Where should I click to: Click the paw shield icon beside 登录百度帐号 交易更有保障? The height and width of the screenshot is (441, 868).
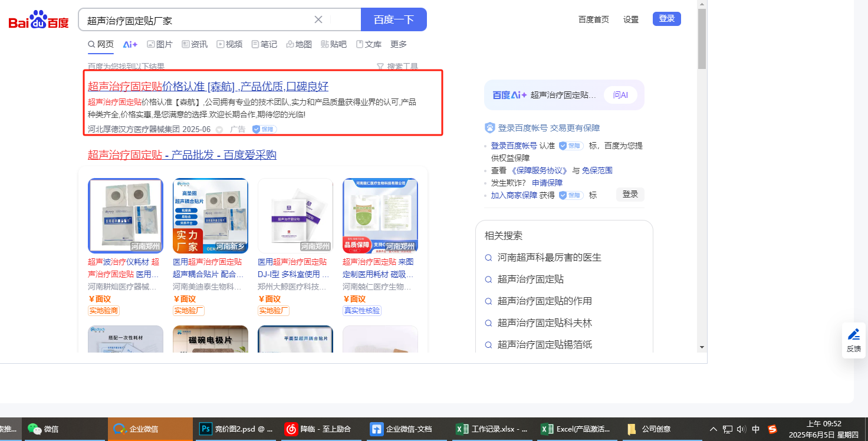pyautogui.click(x=489, y=128)
